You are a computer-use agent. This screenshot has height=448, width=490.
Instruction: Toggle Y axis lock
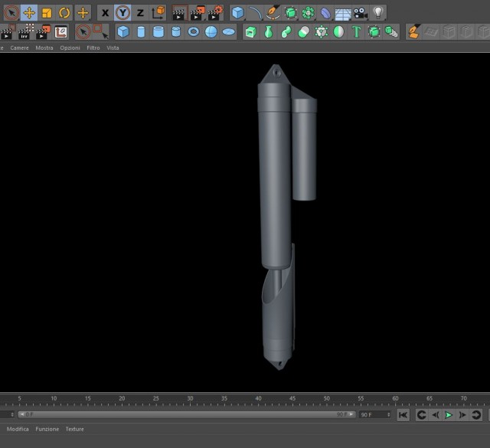click(122, 13)
